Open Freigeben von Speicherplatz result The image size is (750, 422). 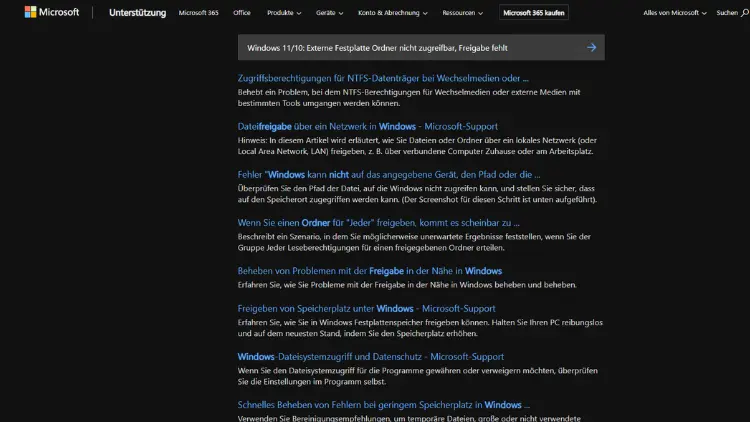click(366, 309)
